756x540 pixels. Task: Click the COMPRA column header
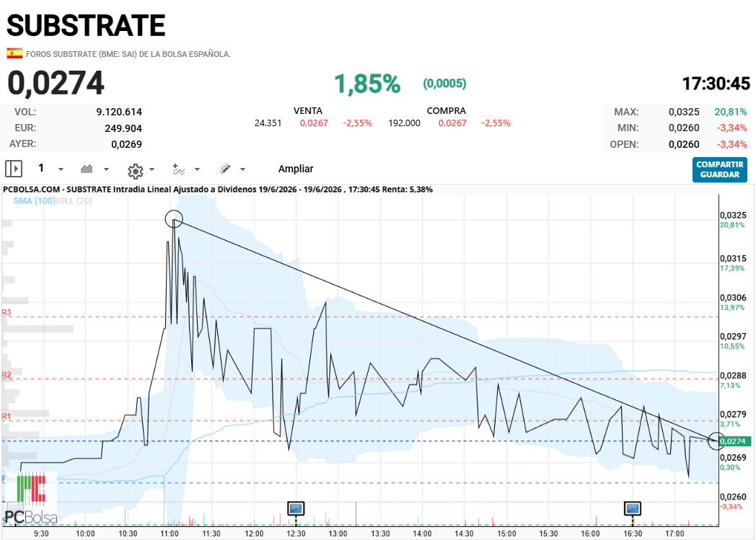[x=446, y=111]
